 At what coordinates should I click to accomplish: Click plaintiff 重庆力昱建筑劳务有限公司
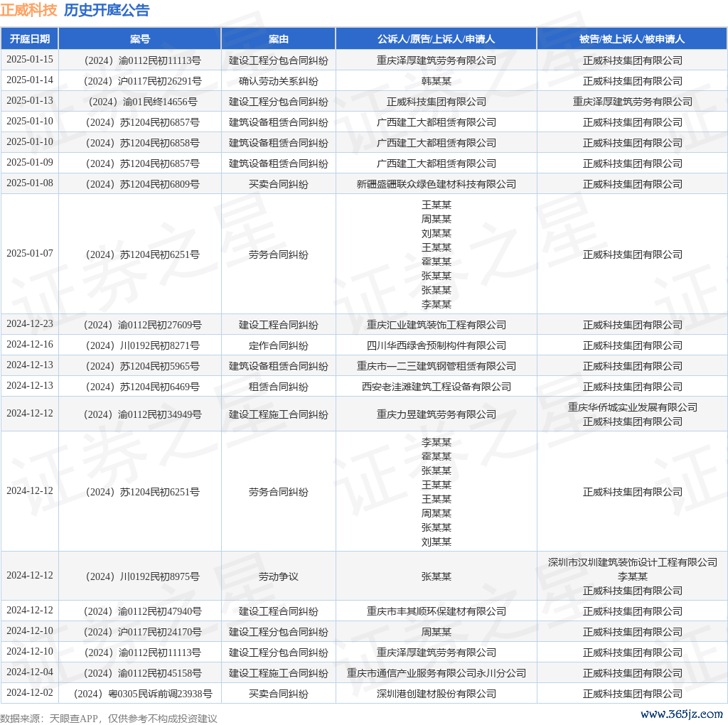[x=437, y=414]
